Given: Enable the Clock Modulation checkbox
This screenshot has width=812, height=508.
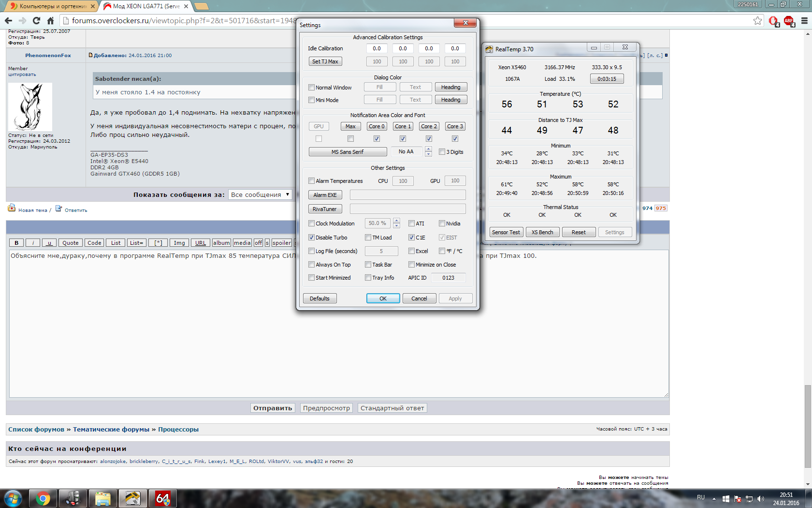Looking at the screenshot, I should (x=312, y=224).
